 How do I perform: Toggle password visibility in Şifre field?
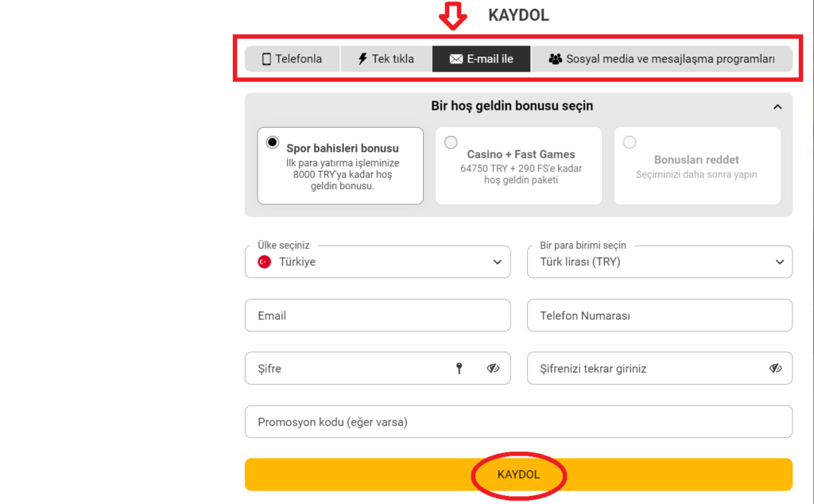point(493,369)
